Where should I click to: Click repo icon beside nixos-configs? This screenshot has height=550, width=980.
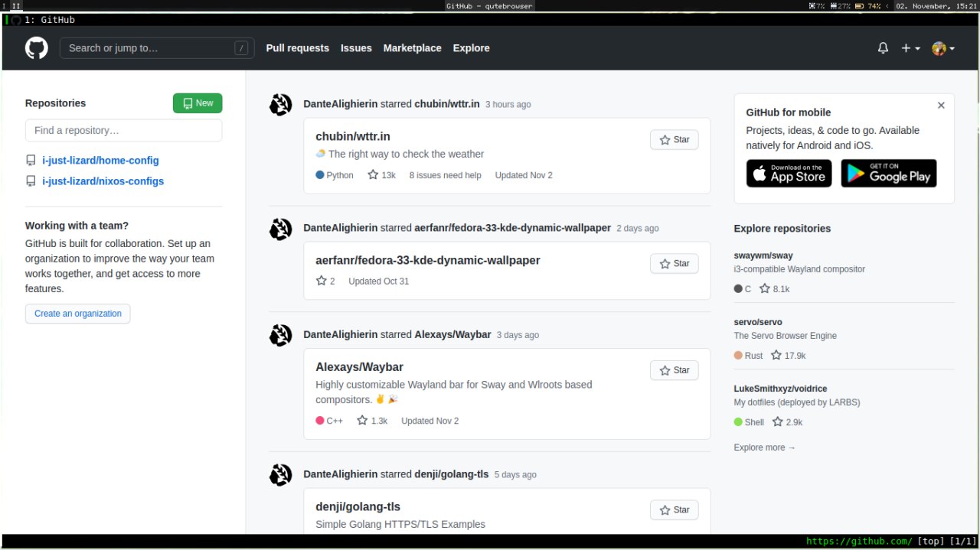coord(31,181)
